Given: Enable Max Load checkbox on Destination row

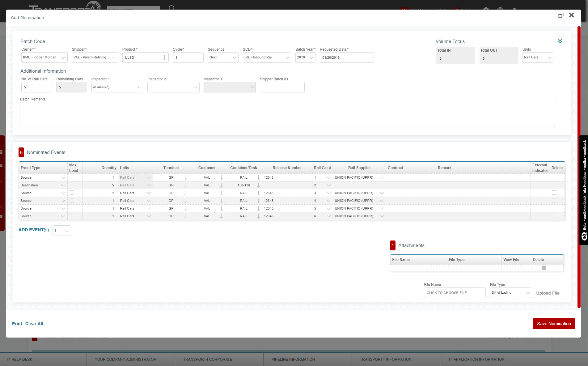Looking at the screenshot, I should tap(72, 185).
